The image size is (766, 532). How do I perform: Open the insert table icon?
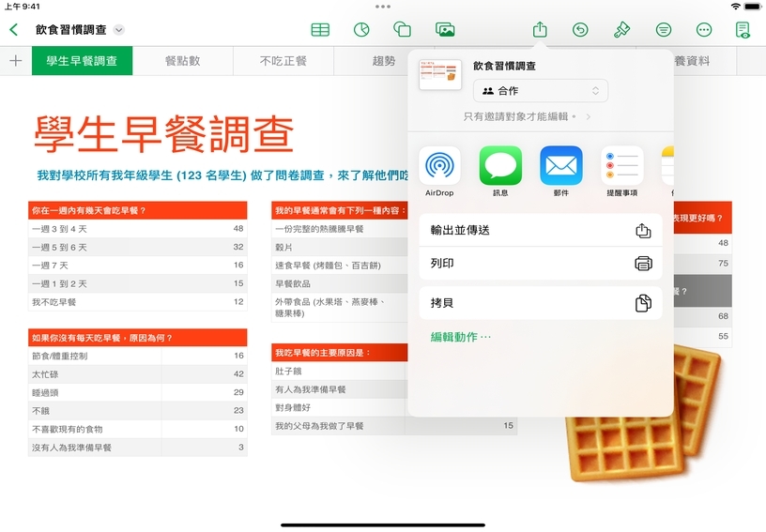coord(320,30)
